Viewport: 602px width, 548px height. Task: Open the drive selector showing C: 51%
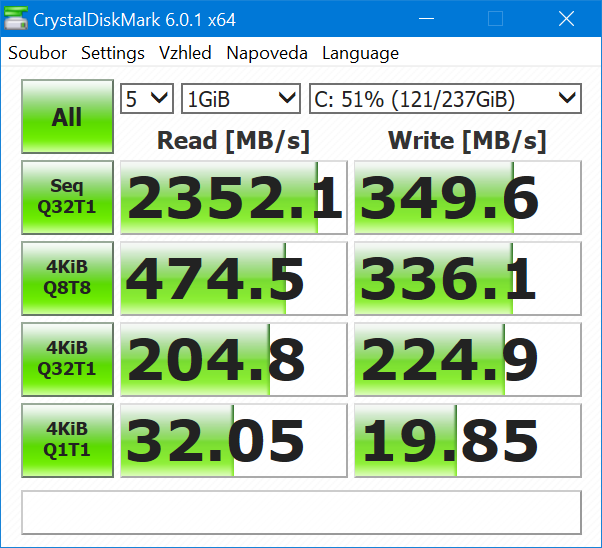(x=444, y=98)
